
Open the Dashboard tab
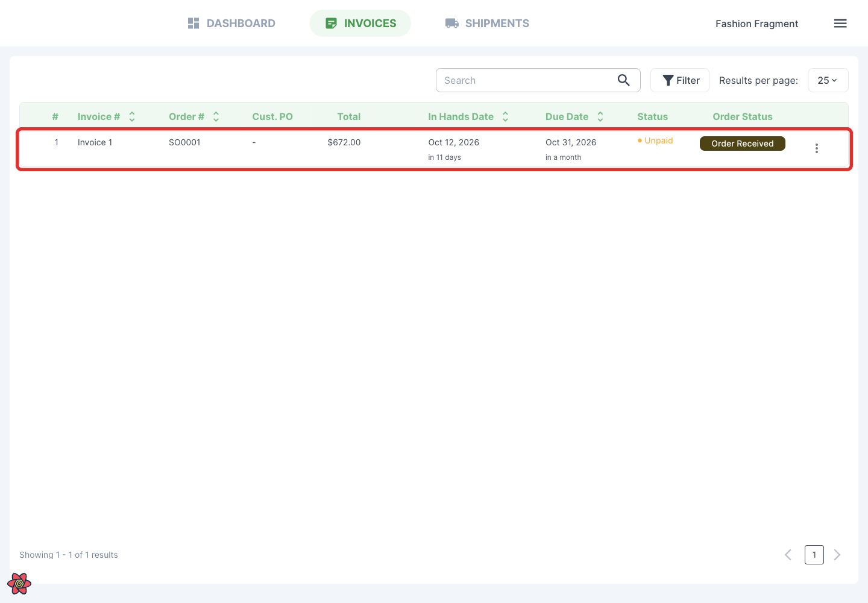231,24
